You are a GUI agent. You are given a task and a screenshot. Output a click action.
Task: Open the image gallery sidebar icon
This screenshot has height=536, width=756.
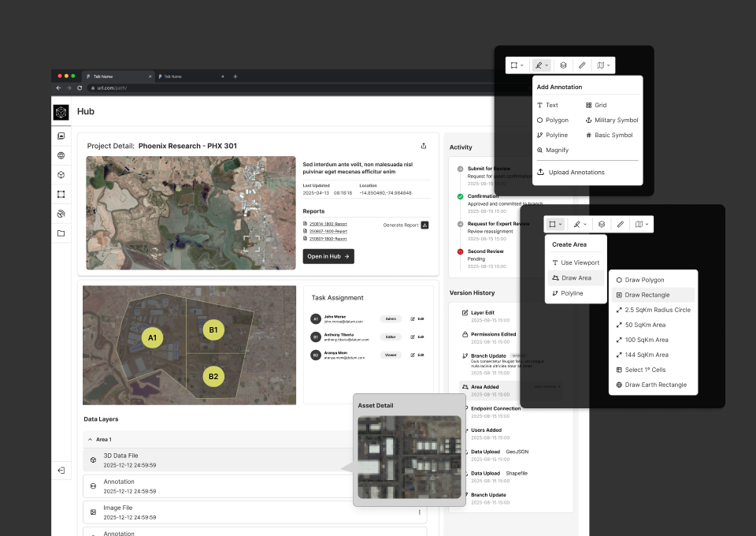coord(61,136)
